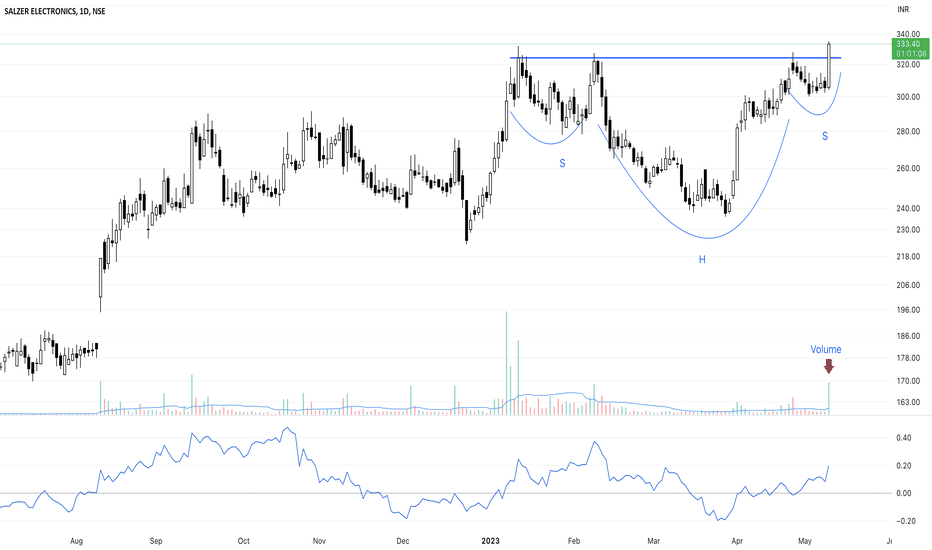Click the 240.00 price axis label
932x550 pixels.
(908, 208)
